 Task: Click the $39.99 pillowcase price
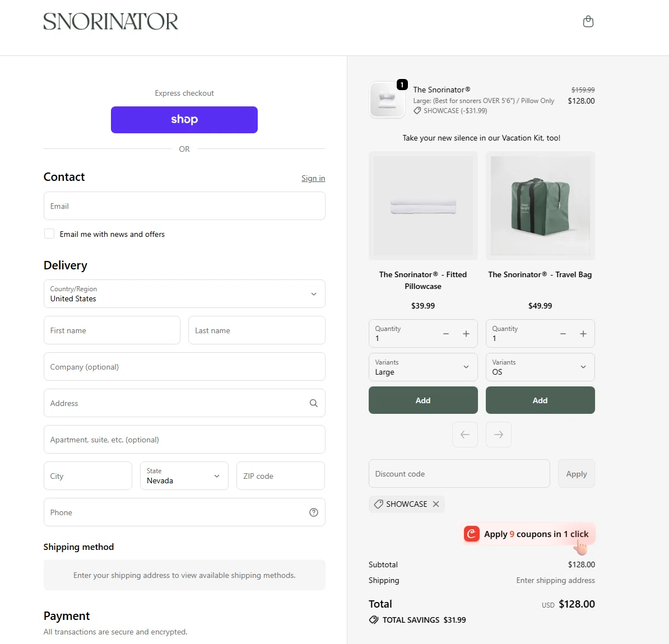423,306
